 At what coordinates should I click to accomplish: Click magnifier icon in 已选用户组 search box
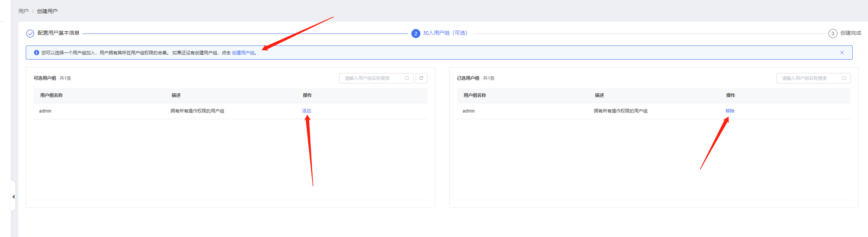tap(844, 78)
